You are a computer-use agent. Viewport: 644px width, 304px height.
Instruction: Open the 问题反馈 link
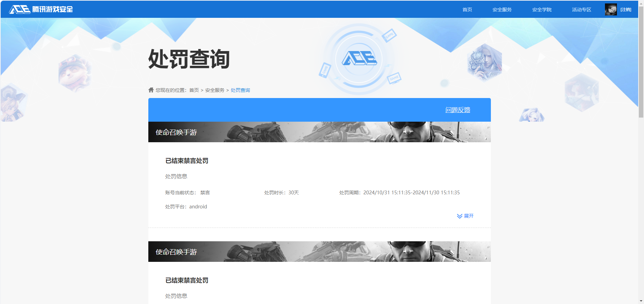click(x=458, y=110)
